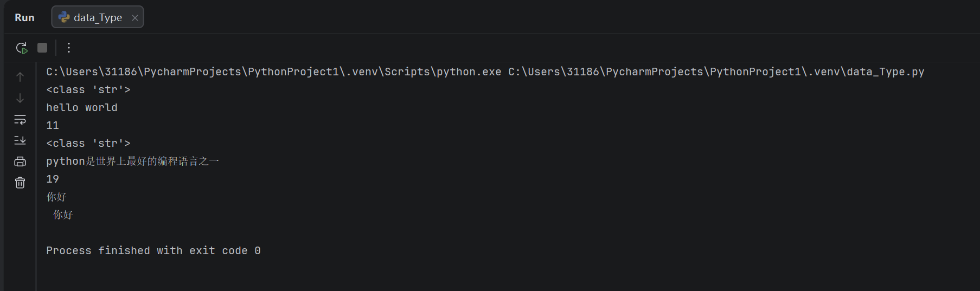Click the python是世界上最好的编程语言之一 output line

tap(133, 161)
